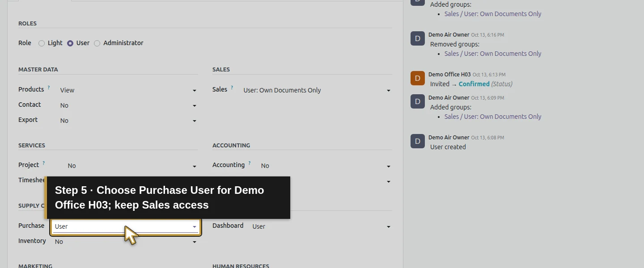Open the Products access dropdown
The width and height of the screenshot is (644, 268).
coord(128,90)
